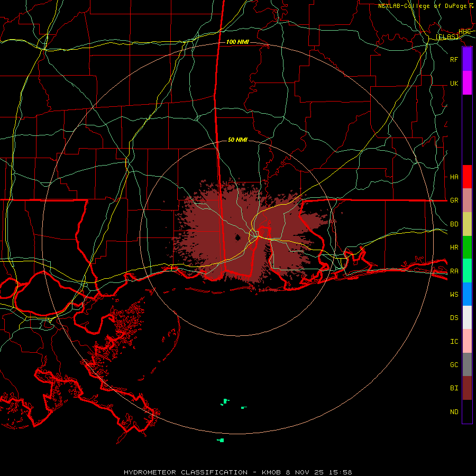The width and height of the screenshot is (476, 476).
Task: Click the UK magenta legend swatch
Action: click(x=467, y=83)
